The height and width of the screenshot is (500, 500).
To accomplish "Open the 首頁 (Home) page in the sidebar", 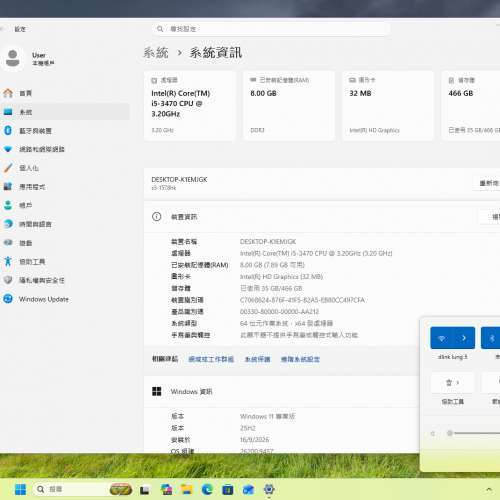I will click(65, 93).
